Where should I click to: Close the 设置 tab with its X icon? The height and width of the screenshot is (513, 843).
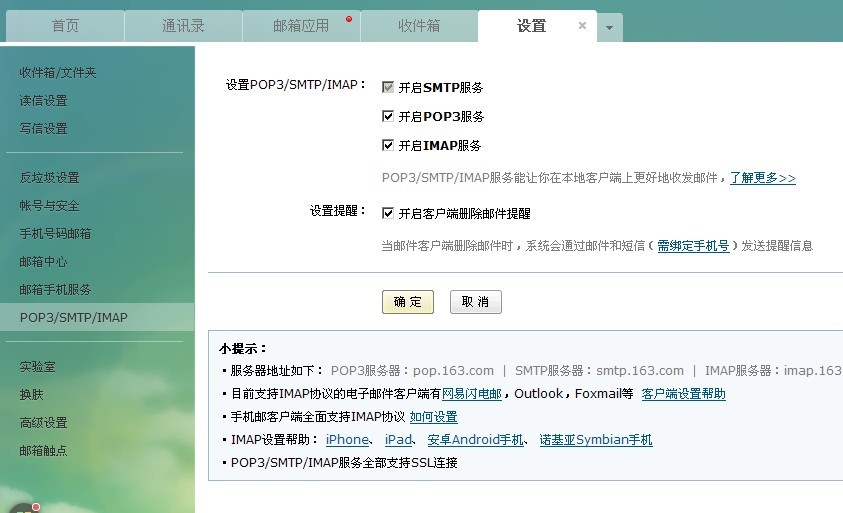click(582, 25)
